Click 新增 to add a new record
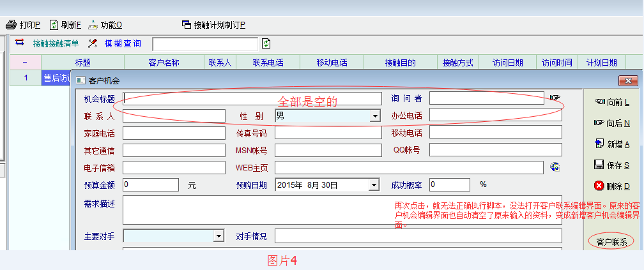 (611, 144)
